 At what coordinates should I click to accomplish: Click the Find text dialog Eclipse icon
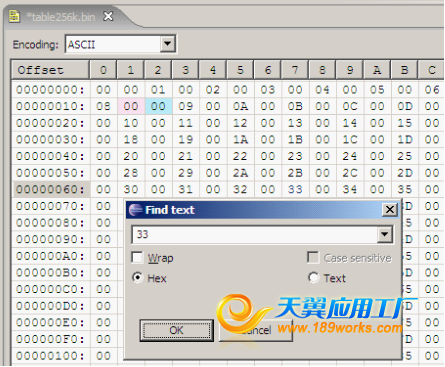coord(135,210)
